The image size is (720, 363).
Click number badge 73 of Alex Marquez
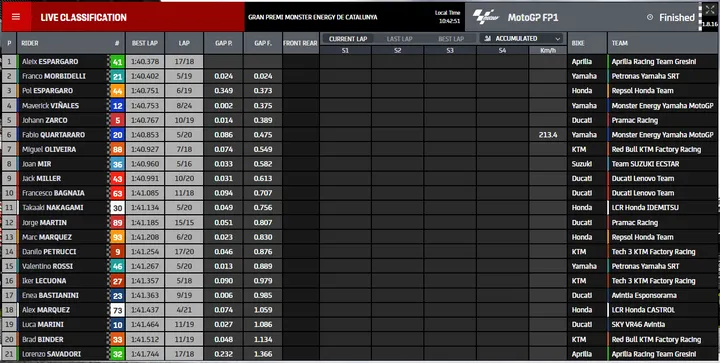118,311
